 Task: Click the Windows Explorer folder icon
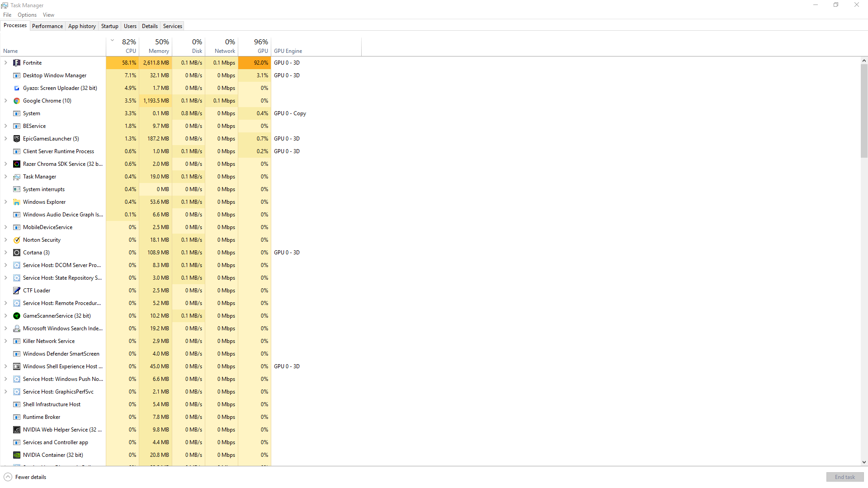coord(17,202)
